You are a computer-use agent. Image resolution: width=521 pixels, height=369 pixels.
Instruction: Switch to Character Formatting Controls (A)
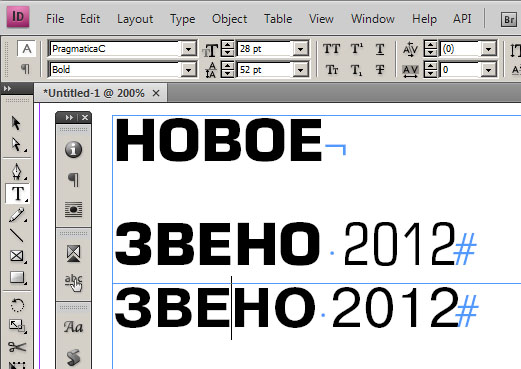coord(27,49)
